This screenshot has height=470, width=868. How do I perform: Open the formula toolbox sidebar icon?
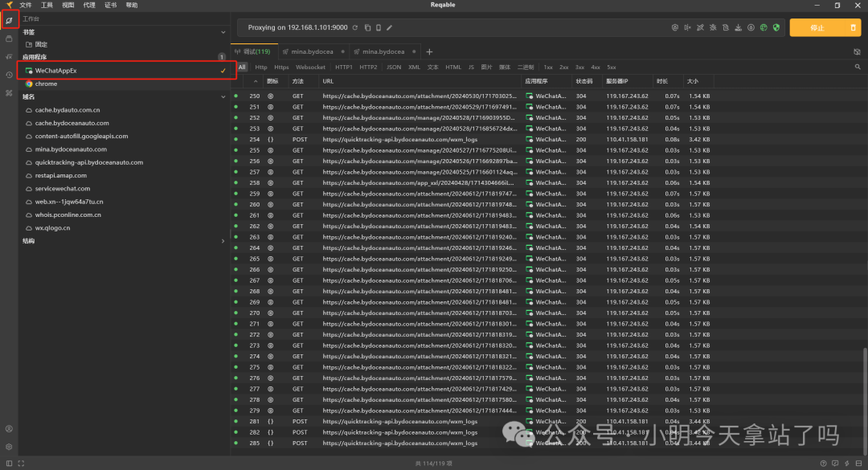(9, 56)
